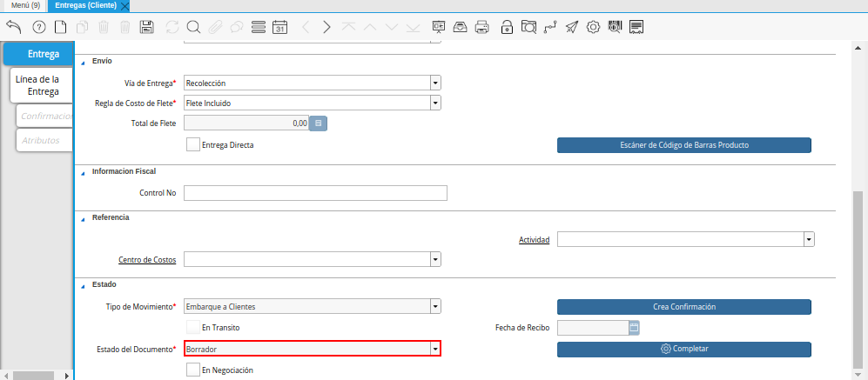The image size is (868, 380).
Task: Open record search magnifier icon
Action: tap(193, 27)
